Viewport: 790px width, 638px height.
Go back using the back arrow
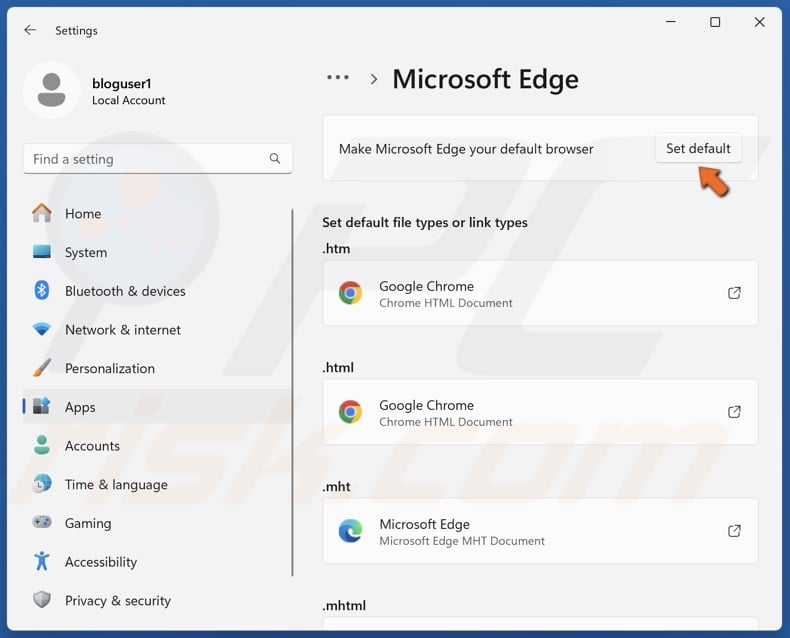click(30, 30)
